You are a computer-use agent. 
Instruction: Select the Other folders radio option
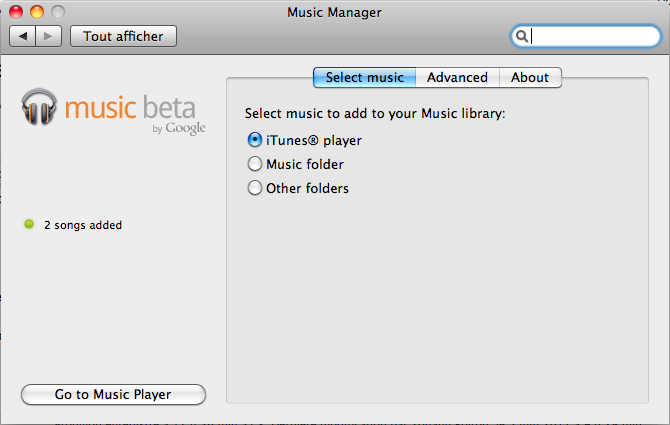(255, 188)
